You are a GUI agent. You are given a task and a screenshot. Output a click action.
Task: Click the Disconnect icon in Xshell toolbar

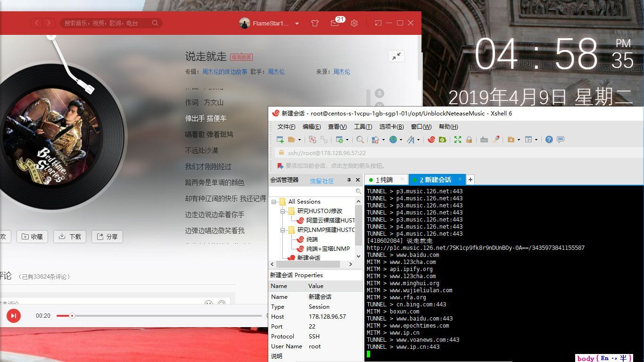click(313, 140)
